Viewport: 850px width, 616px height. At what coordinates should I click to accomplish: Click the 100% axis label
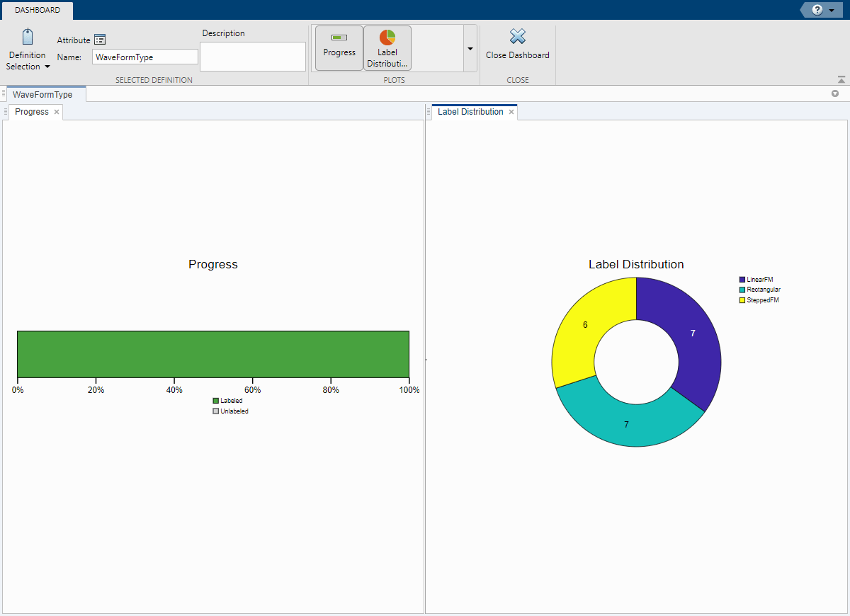[409, 390]
